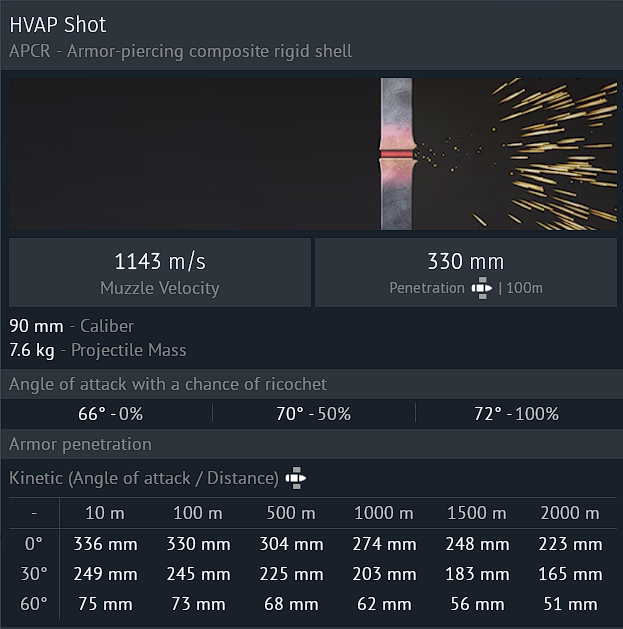This screenshot has width=623, height=629.
Task: Select the HVAP Shot title
Action: (x=58, y=24)
